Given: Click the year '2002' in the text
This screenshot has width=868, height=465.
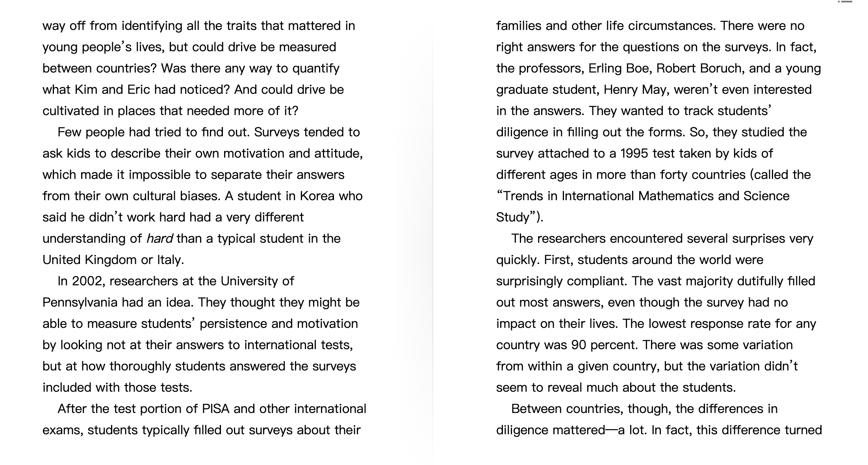Looking at the screenshot, I should point(87,281).
